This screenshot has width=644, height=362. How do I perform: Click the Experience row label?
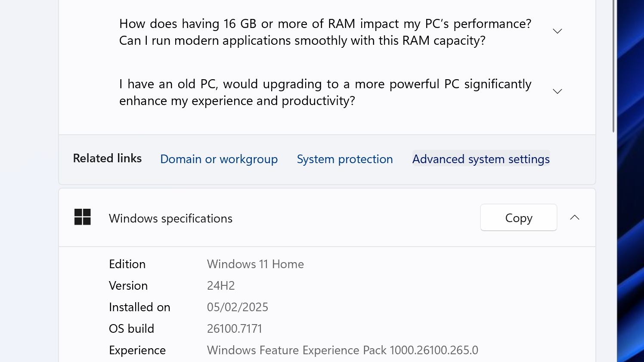[137, 350]
